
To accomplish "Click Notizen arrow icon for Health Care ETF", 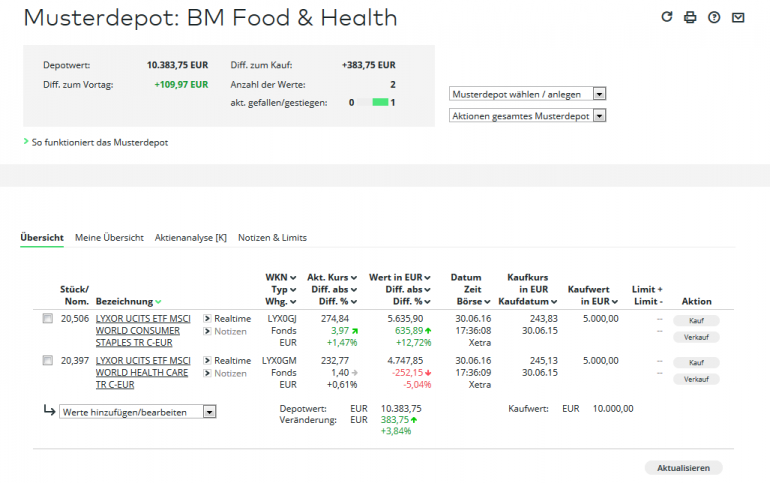I will 207,373.
